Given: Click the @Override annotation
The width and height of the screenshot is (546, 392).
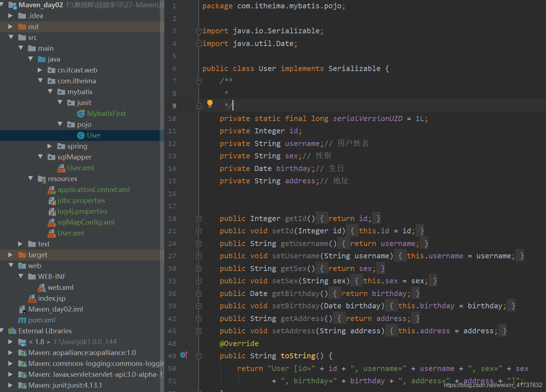Looking at the screenshot, I should click(x=239, y=343).
